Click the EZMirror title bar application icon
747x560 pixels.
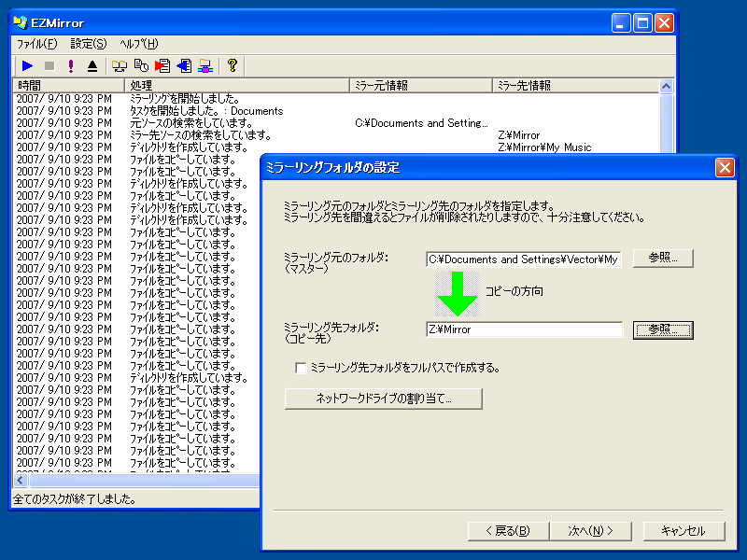(20, 22)
